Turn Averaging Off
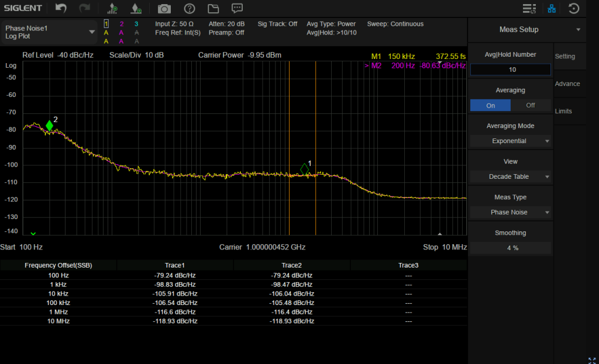Viewport: 599px width, 364px height. click(531, 106)
